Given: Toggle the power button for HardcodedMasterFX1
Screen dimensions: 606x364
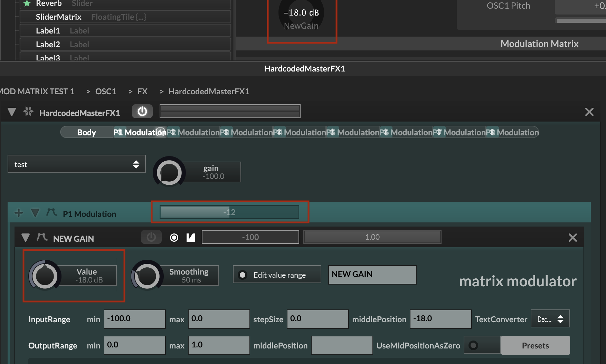Looking at the screenshot, I should coord(142,111).
